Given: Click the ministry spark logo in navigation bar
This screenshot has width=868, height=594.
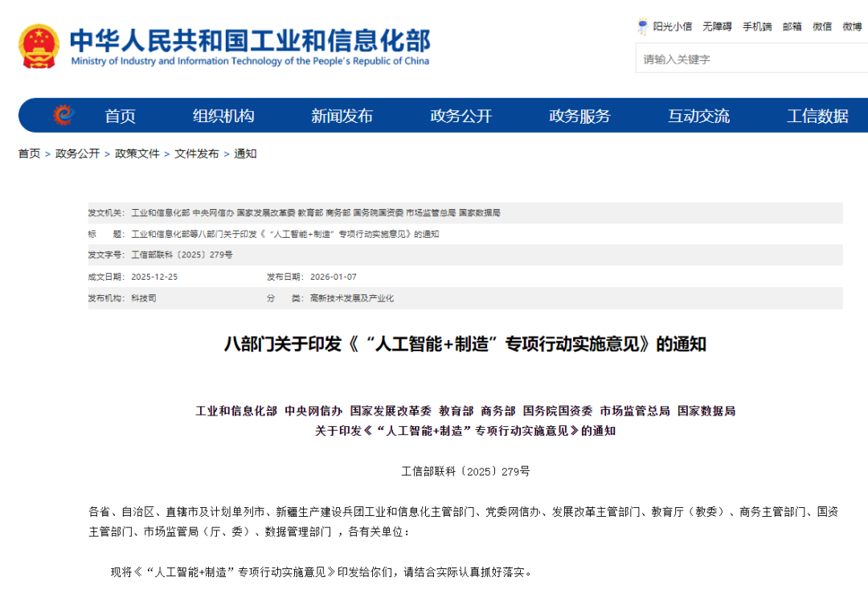Looking at the screenshot, I should 63,115.
